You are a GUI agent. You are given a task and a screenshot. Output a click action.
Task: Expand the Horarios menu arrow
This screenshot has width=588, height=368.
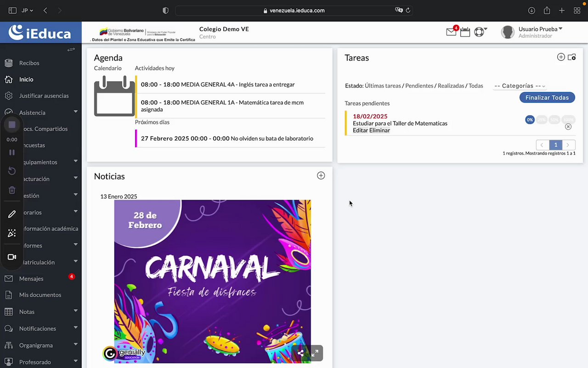(76, 212)
